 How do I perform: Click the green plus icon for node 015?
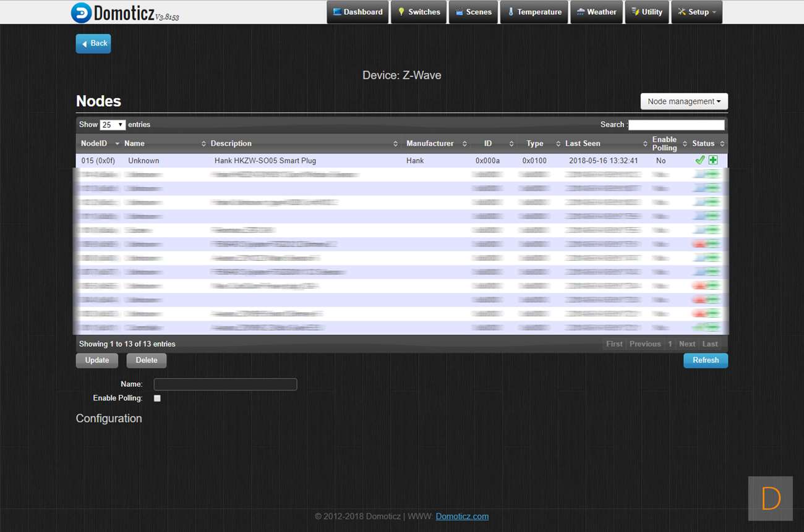[x=713, y=160]
